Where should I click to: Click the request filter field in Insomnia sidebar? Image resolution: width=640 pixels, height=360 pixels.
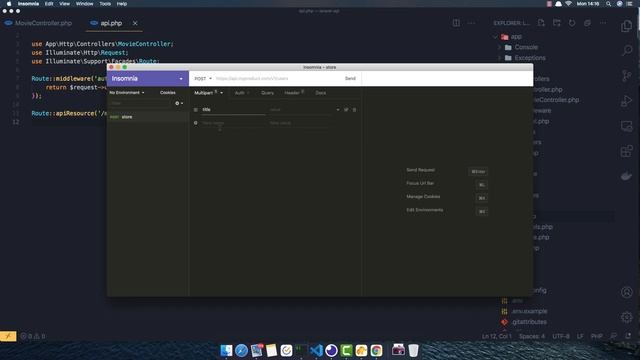[140, 103]
